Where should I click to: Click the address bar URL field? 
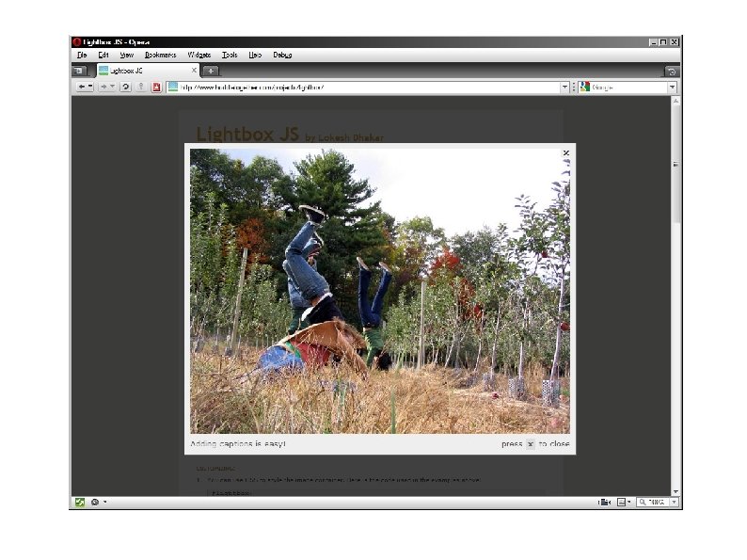369,88
